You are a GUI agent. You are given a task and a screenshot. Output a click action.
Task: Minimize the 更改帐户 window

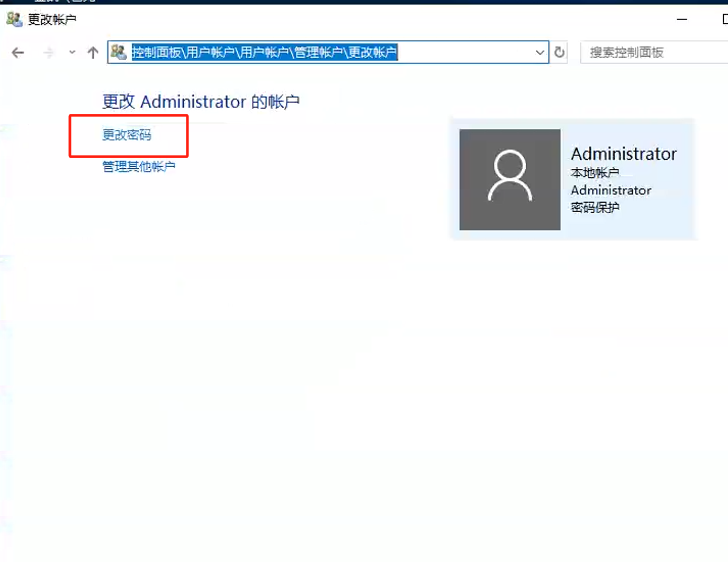pyautogui.click(x=682, y=20)
